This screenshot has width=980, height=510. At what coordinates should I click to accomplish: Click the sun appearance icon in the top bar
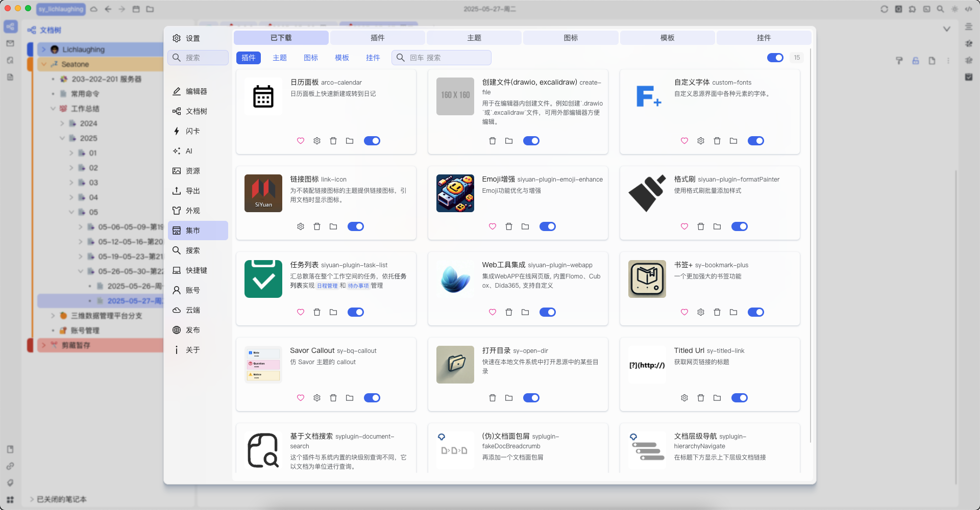(x=954, y=9)
